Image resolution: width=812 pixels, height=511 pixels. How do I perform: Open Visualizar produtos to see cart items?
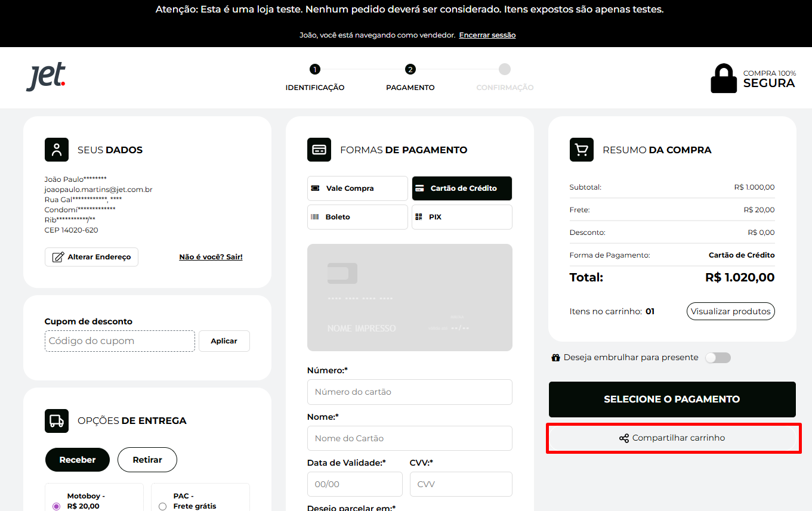[x=731, y=311]
